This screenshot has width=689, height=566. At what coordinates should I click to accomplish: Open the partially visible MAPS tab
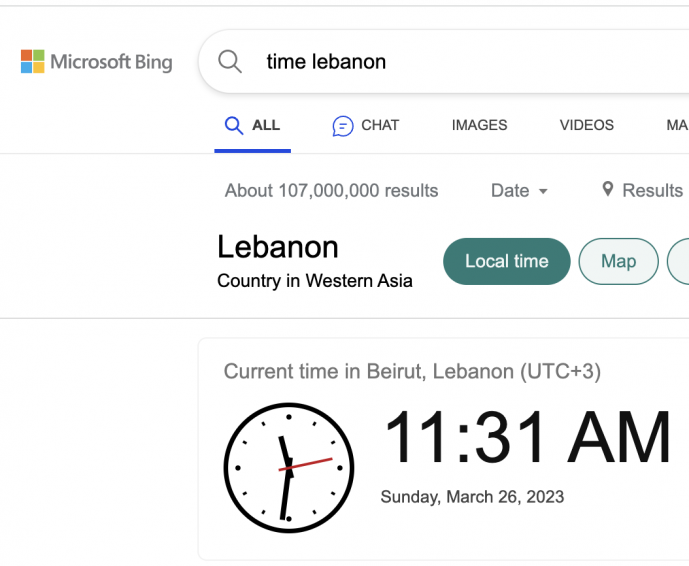click(677, 125)
